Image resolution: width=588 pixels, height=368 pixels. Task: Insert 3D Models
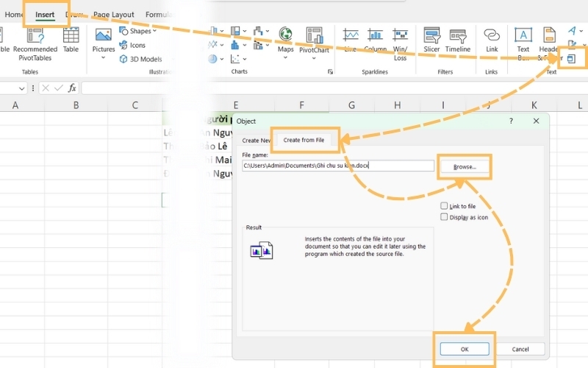pos(140,59)
